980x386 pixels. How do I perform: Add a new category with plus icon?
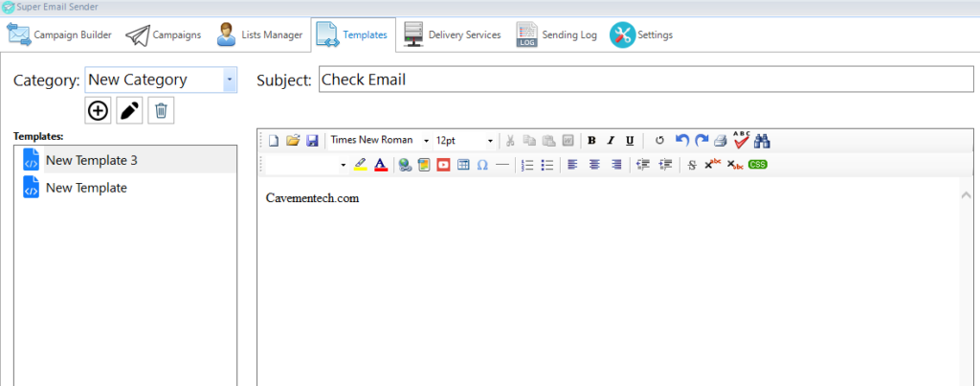click(x=99, y=111)
